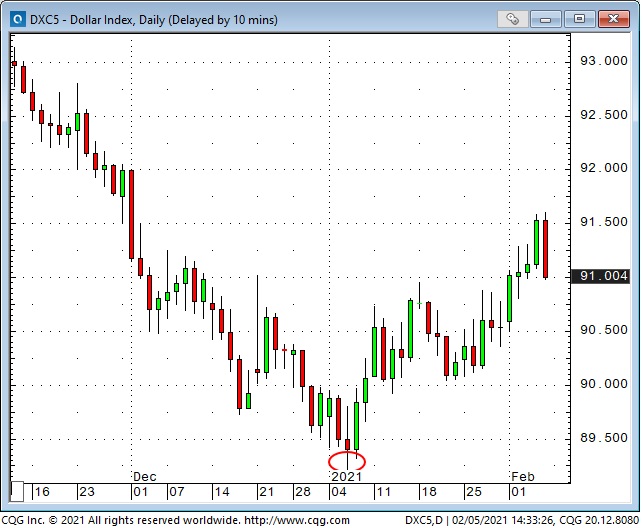Click the http://www.cqg.com link in footer
643x528 pixels.
click(x=297, y=521)
